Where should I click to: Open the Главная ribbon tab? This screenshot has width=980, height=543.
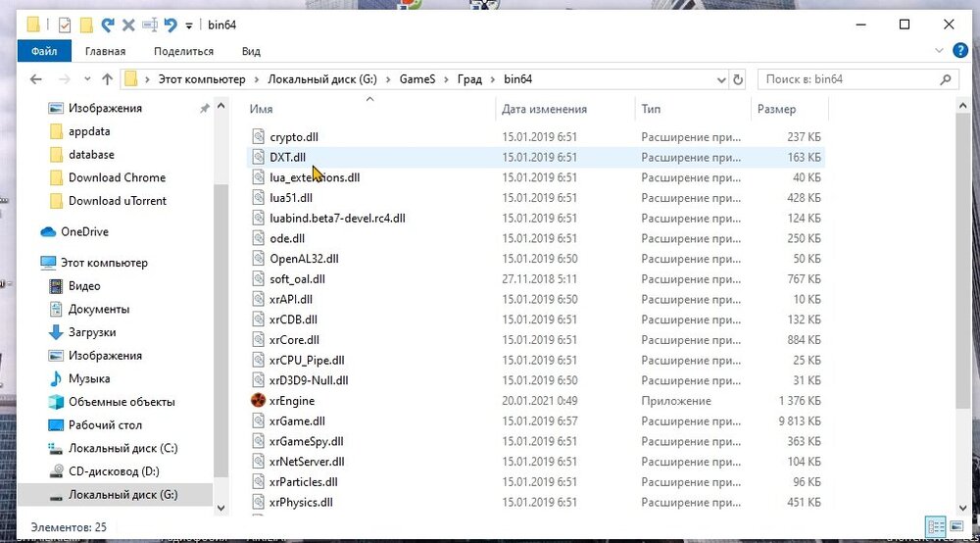(x=105, y=51)
